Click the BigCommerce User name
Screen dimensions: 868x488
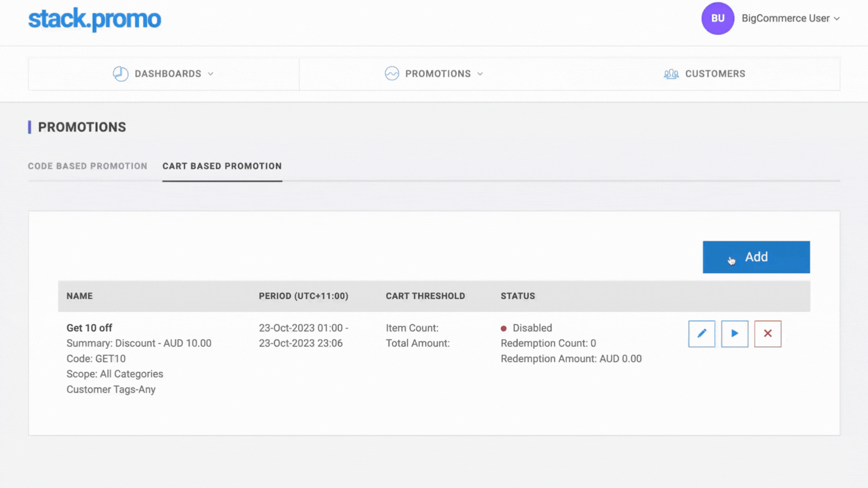pyautogui.click(x=786, y=19)
